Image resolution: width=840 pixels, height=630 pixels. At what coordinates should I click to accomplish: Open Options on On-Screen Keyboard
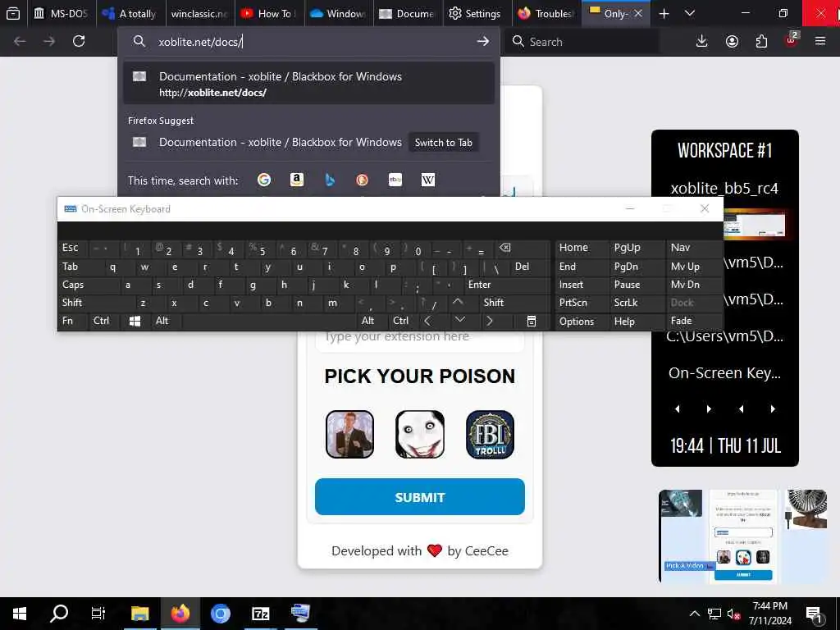[x=582, y=321]
